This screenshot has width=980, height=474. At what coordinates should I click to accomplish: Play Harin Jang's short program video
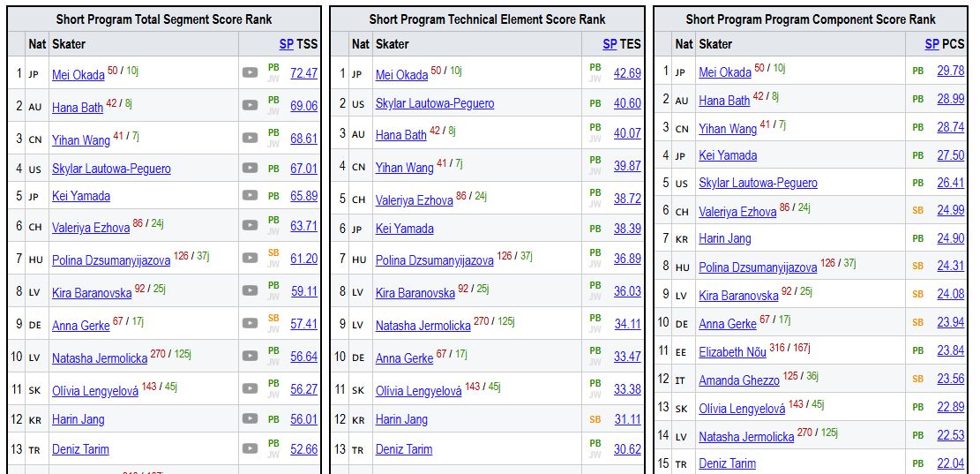click(x=250, y=418)
